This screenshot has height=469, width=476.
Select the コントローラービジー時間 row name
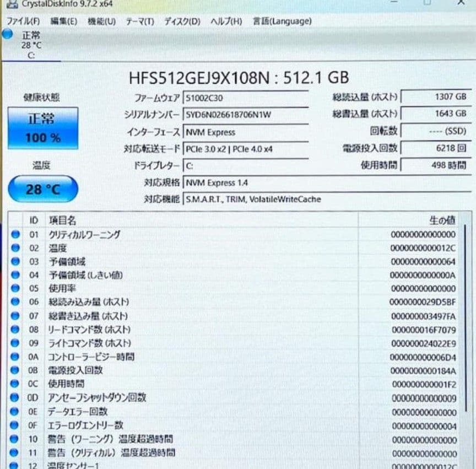(x=91, y=357)
